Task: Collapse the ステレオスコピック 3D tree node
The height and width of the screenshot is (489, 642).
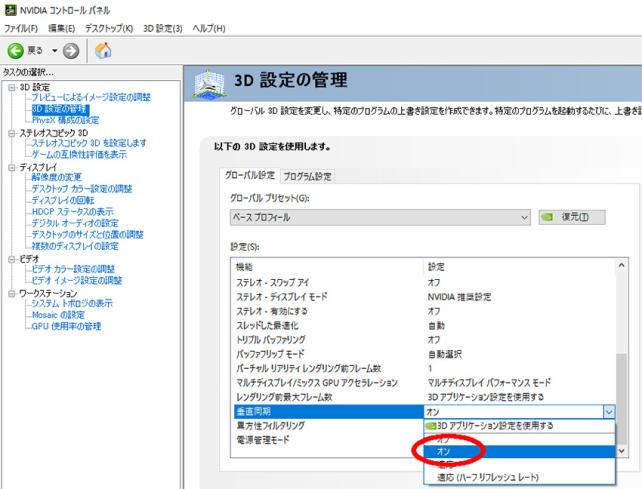Action: point(12,133)
